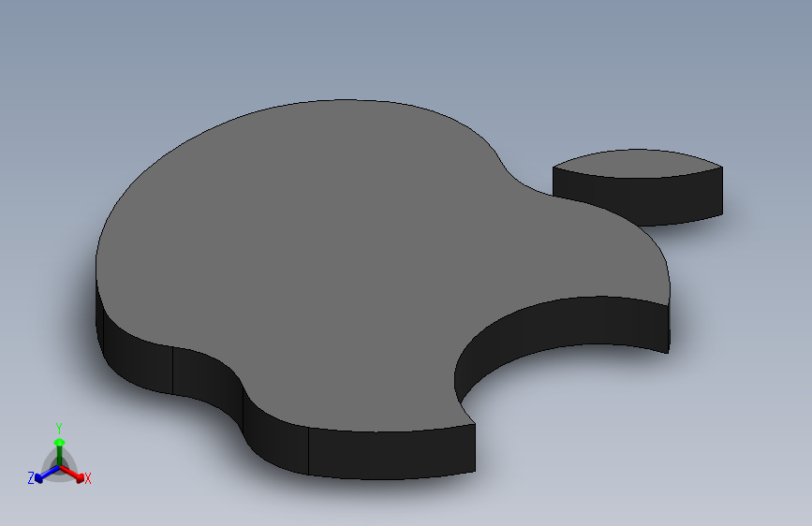The height and width of the screenshot is (526, 812).
Task: Select the apple bottom front side face
Action: 392,454
